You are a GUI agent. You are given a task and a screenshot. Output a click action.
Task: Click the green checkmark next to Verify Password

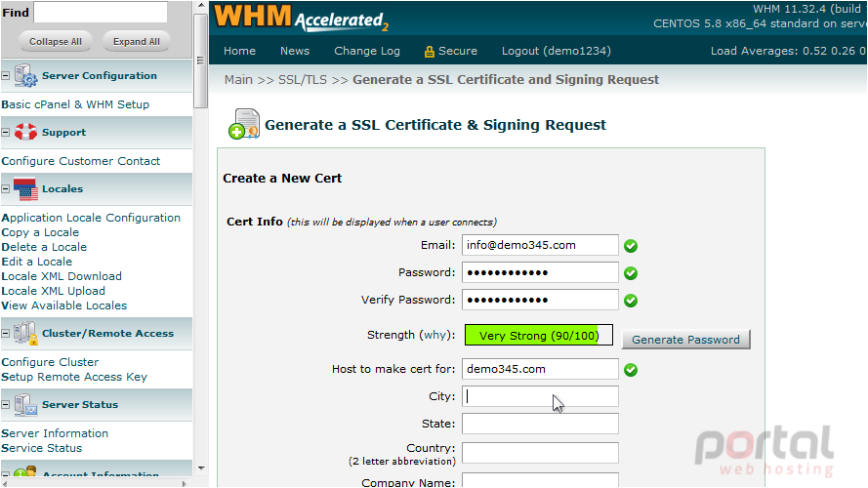pos(631,301)
